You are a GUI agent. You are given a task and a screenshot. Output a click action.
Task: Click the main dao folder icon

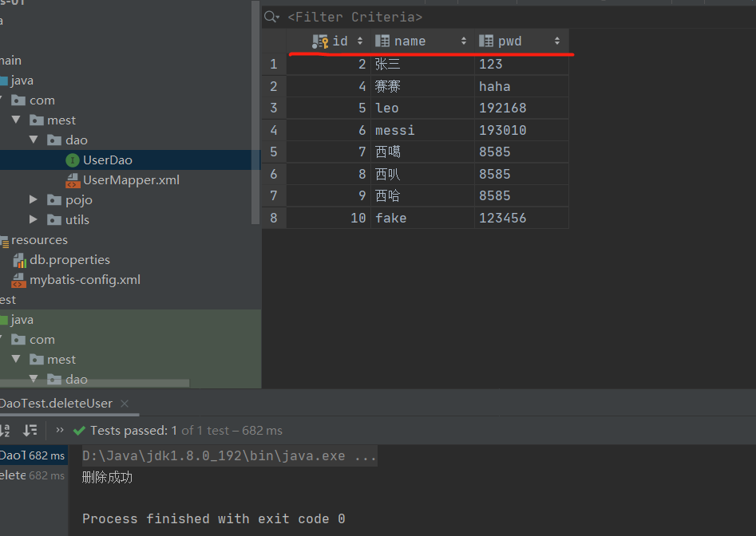(x=54, y=140)
